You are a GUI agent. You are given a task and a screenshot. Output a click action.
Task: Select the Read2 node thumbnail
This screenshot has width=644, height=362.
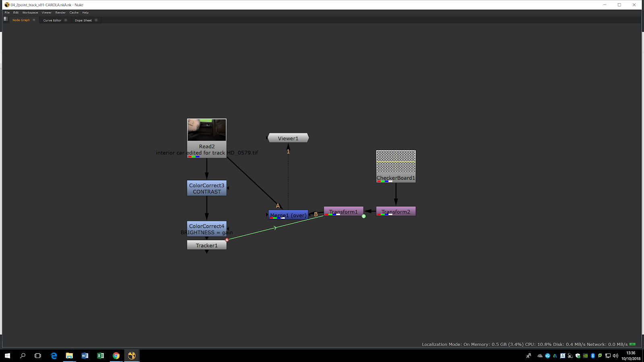(207, 130)
